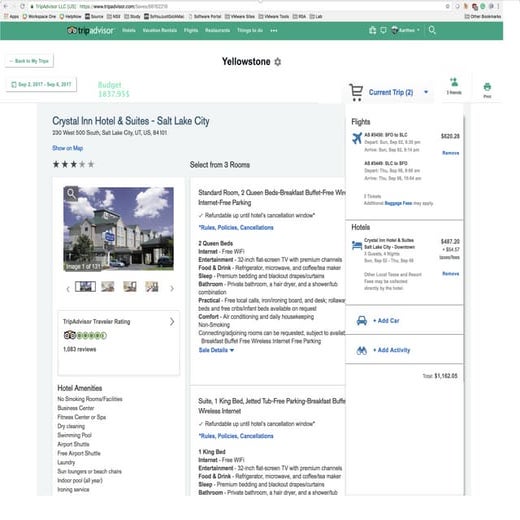Show the previous hotel thumbnail set
This screenshot has height=520, width=520.
coord(68,289)
